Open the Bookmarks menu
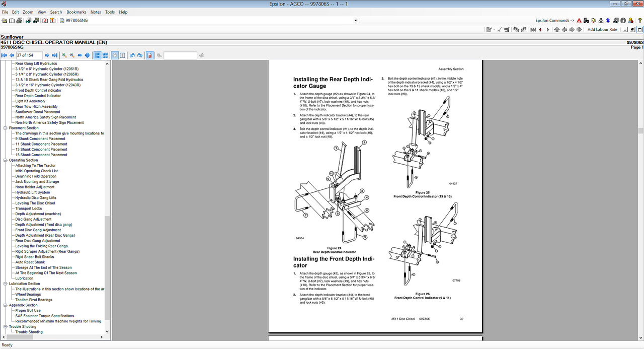Screen dimensions: 644x349 (x=76, y=12)
